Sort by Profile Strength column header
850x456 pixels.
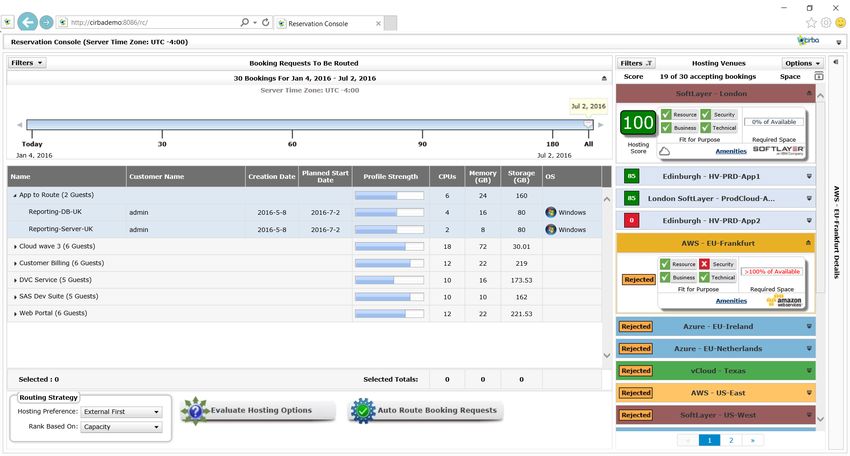[390, 177]
